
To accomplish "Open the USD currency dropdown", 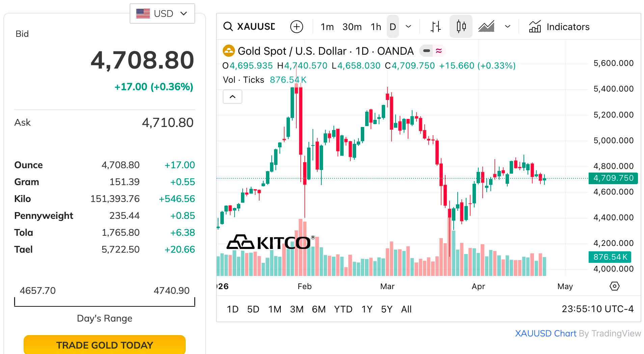I will click(162, 14).
